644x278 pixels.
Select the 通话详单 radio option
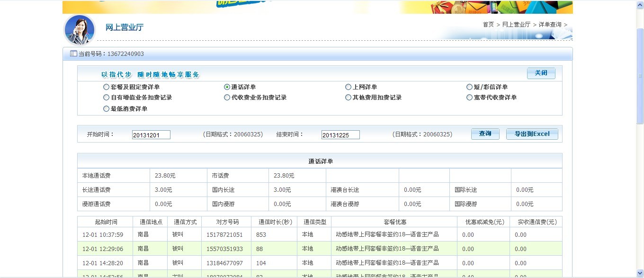227,87
